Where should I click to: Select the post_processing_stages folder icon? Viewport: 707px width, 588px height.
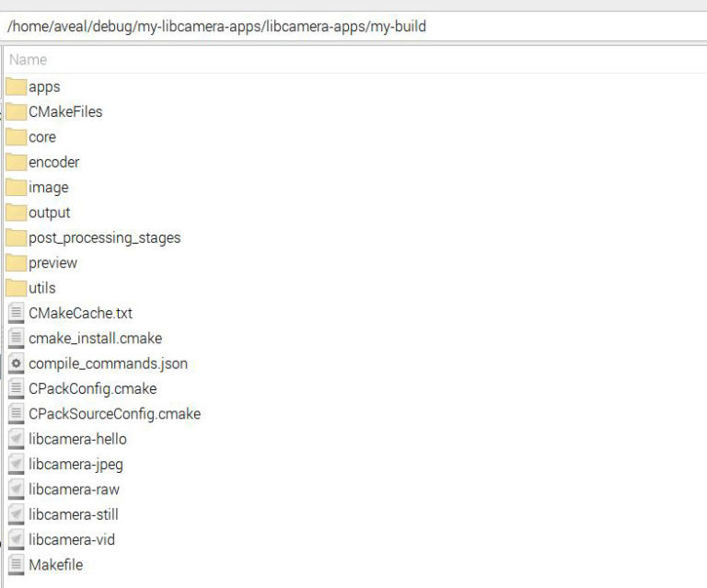pyautogui.click(x=16, y=237)
